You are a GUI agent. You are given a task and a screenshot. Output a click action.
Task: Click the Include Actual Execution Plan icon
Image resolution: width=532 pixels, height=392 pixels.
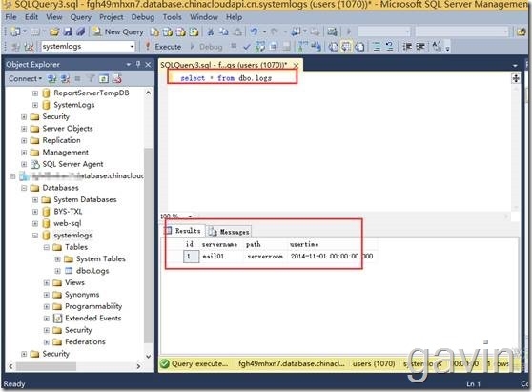[x=302, y=47]
